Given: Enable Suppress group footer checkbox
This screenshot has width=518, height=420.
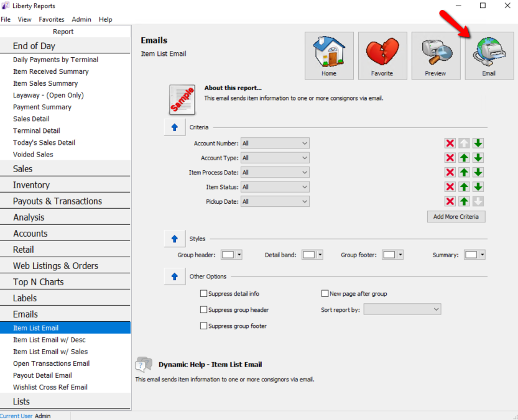Looking at the screenshot, I should (203, 326).
